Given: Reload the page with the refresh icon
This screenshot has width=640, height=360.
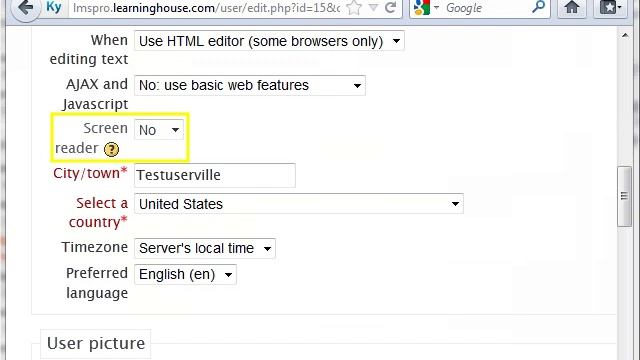Looking at the screenshot, I should click(391, 7).
